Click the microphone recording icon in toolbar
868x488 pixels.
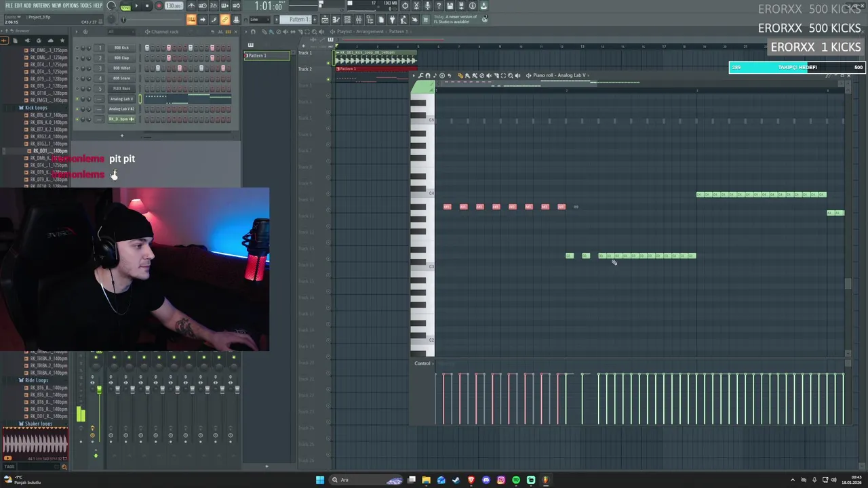point(427,6)
